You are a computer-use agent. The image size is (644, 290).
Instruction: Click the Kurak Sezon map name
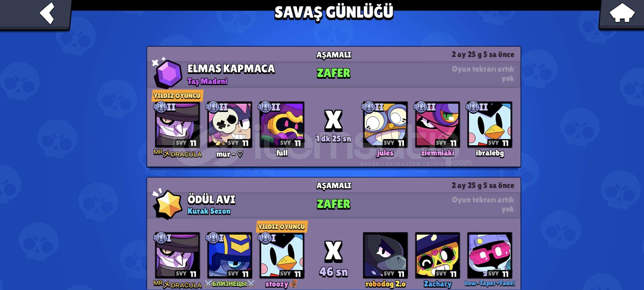209,211
